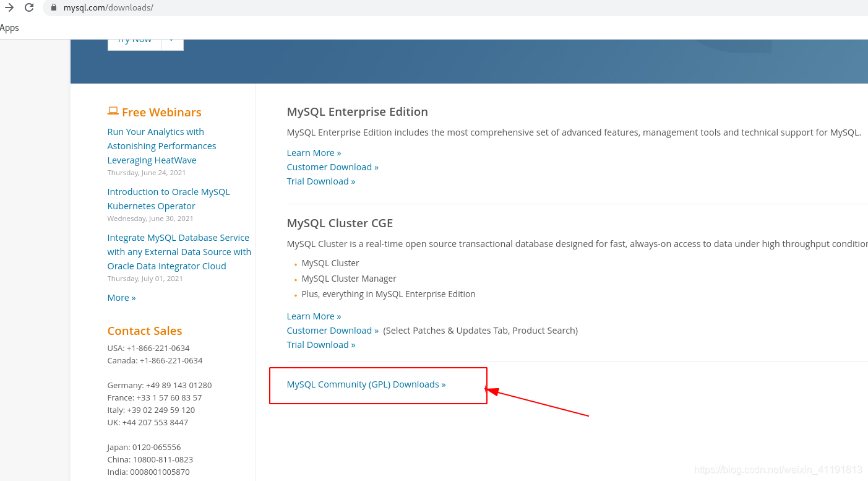Click the USA: +1-866-221-0634 phone number

[x=148, y=348]
